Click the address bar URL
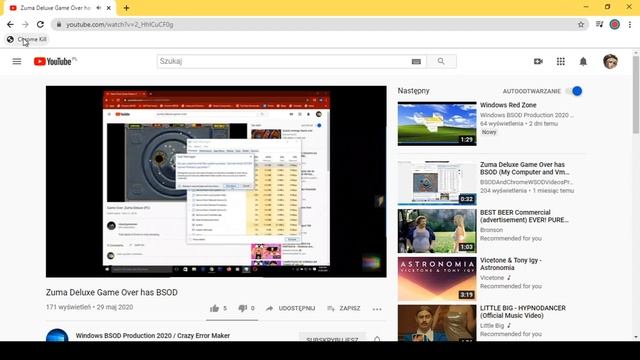 [120, 24]
